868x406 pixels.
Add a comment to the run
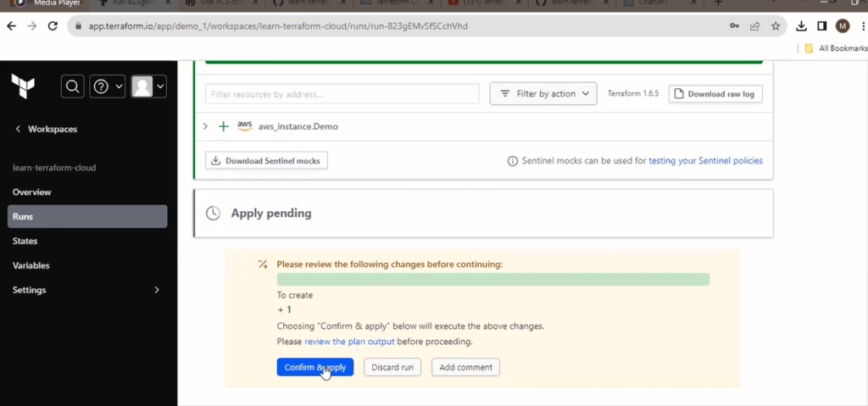tap(465, 367)
